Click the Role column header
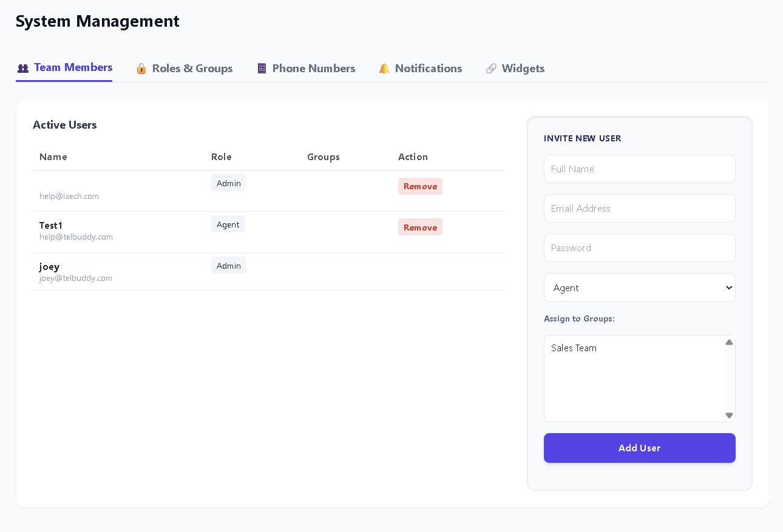Screen dimensions: 783x532 (x=222, y=157)
